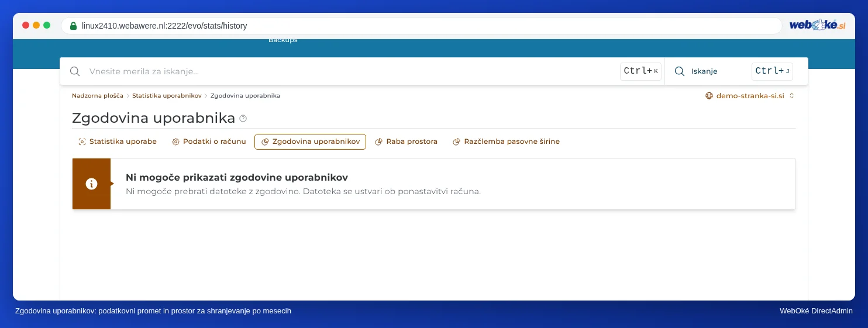Open Statistika uporabnikov breadcrumb link
This screenshot has height=328, width=868.
click(x=167, y=95)
